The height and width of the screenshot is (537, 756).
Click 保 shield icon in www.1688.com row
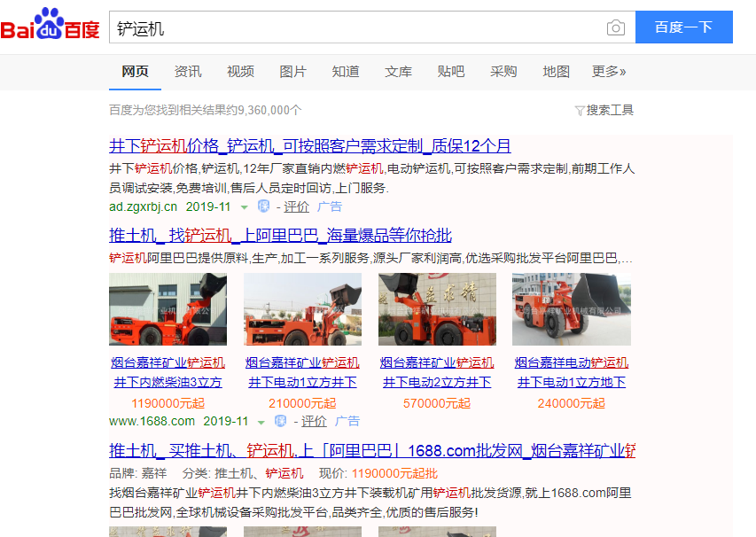pos(280,421)
